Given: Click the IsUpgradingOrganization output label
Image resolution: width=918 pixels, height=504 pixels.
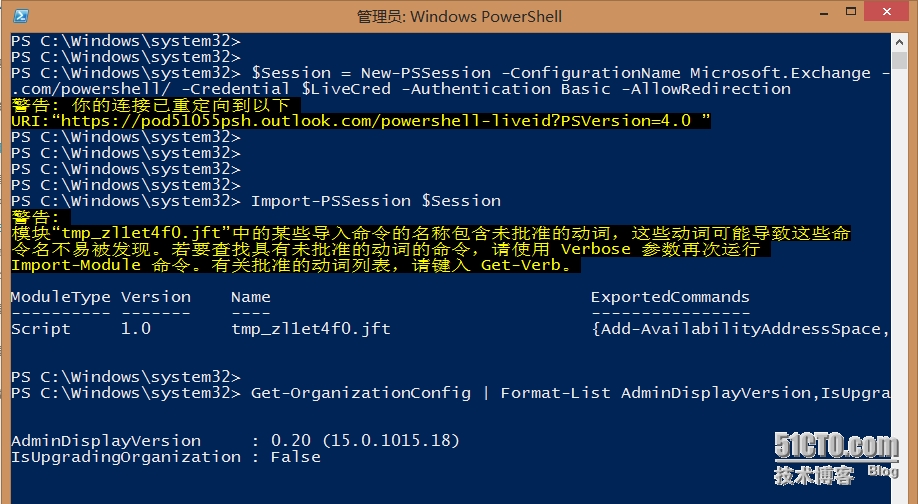Looking at the screenshot, I should tap(126, 457).
